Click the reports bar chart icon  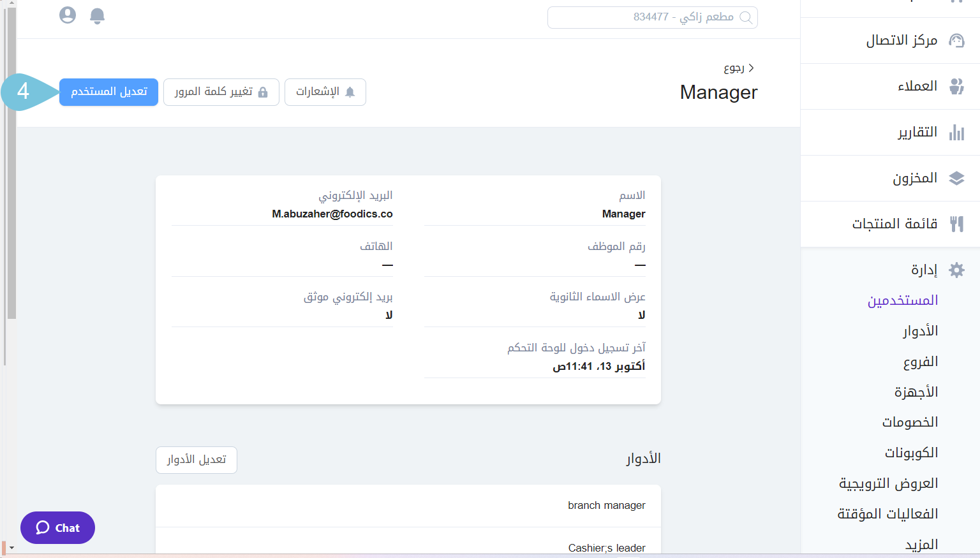pyautogui.click(x=956, y=132)
